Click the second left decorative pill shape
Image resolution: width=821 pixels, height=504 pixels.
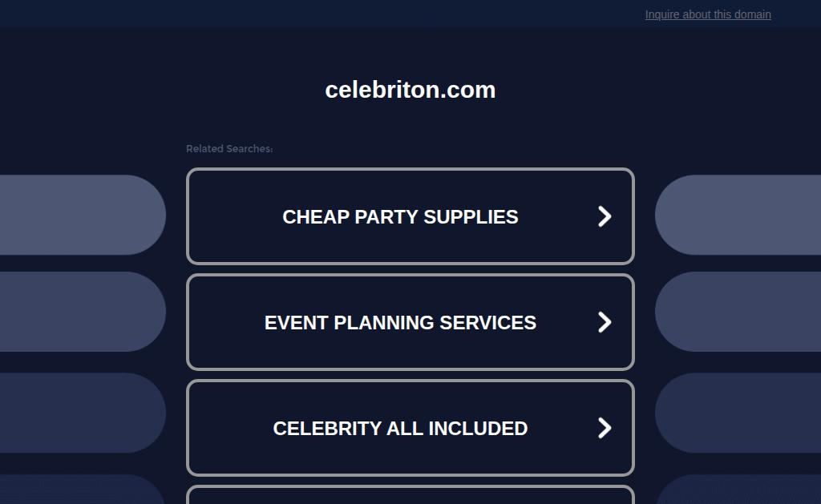point(80,312)
